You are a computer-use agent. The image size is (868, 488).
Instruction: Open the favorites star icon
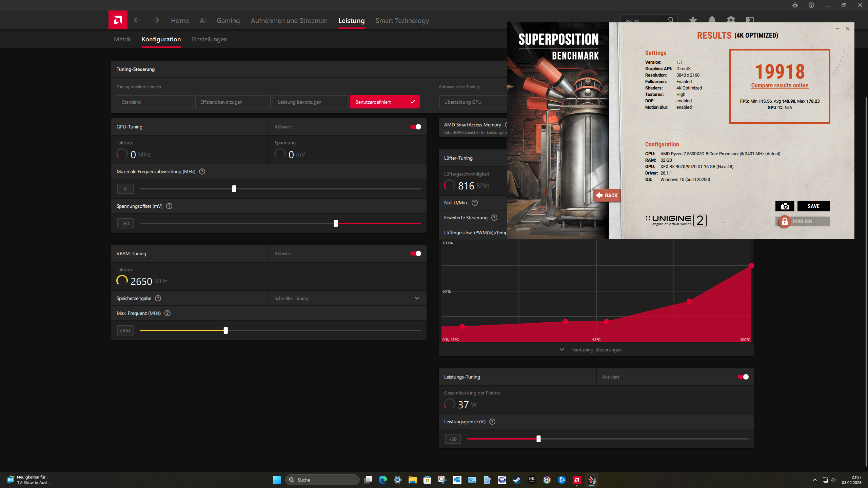[x=693, y=20]
